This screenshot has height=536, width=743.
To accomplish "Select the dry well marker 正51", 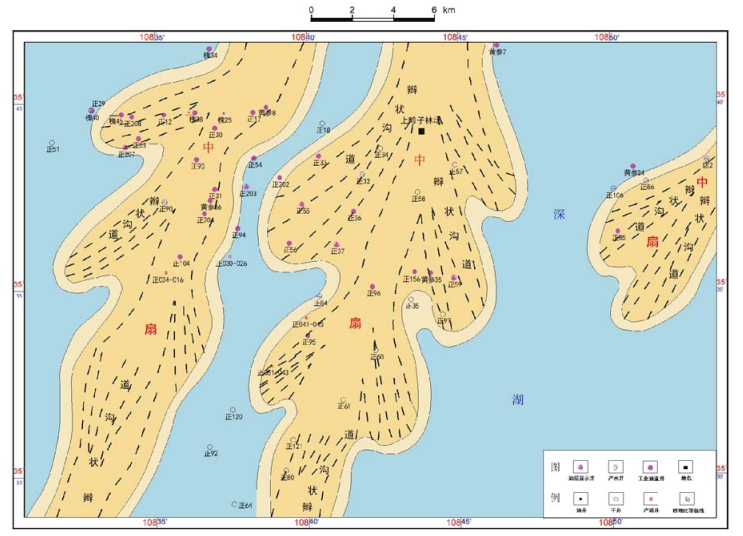I will pos(51,143).
